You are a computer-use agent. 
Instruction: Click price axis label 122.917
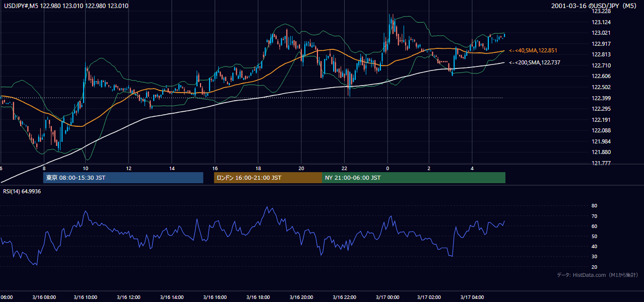(601, 44)
